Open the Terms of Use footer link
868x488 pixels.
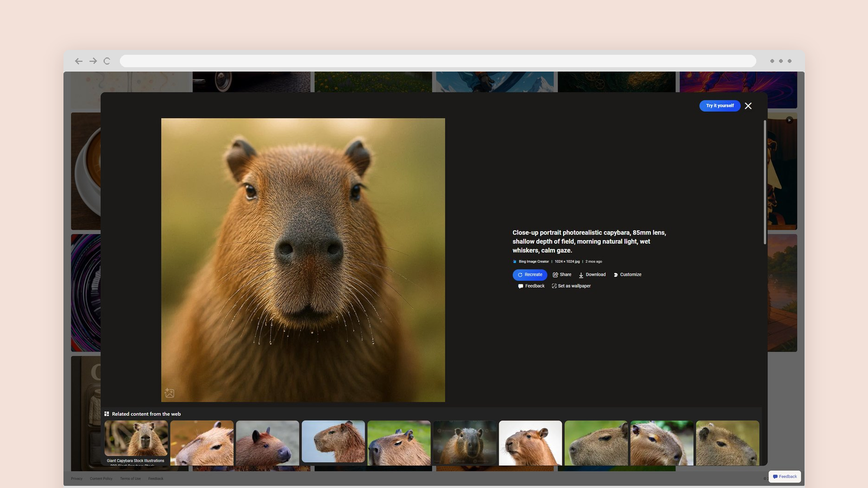coord(130,479)
